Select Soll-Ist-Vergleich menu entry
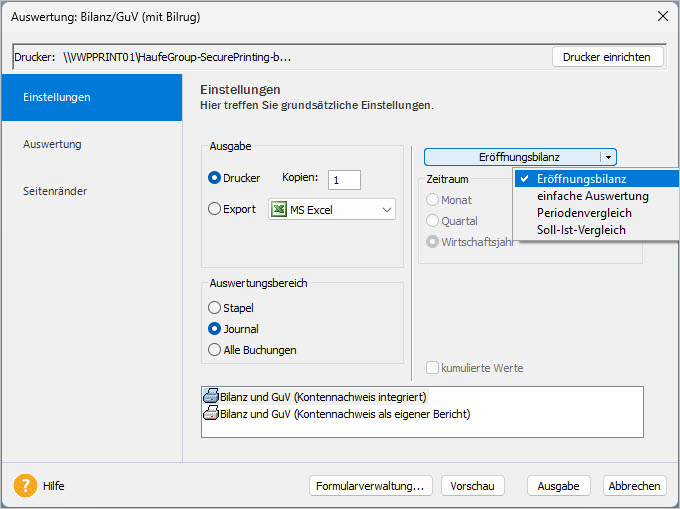 click(581, 230)
